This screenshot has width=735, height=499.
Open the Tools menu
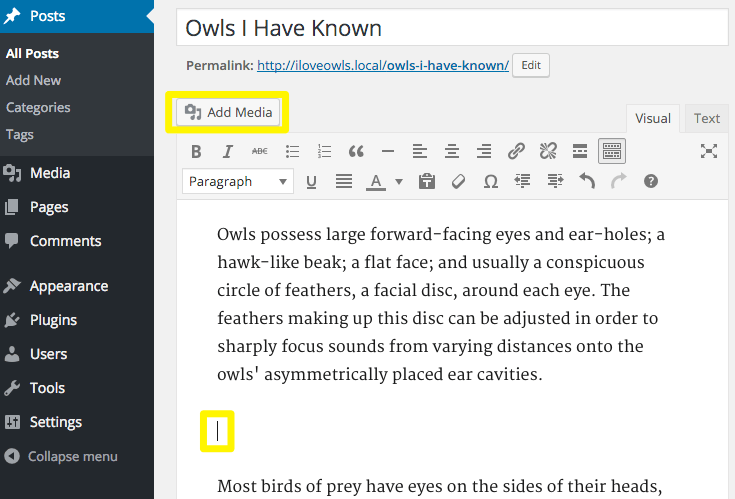[77, 388]
